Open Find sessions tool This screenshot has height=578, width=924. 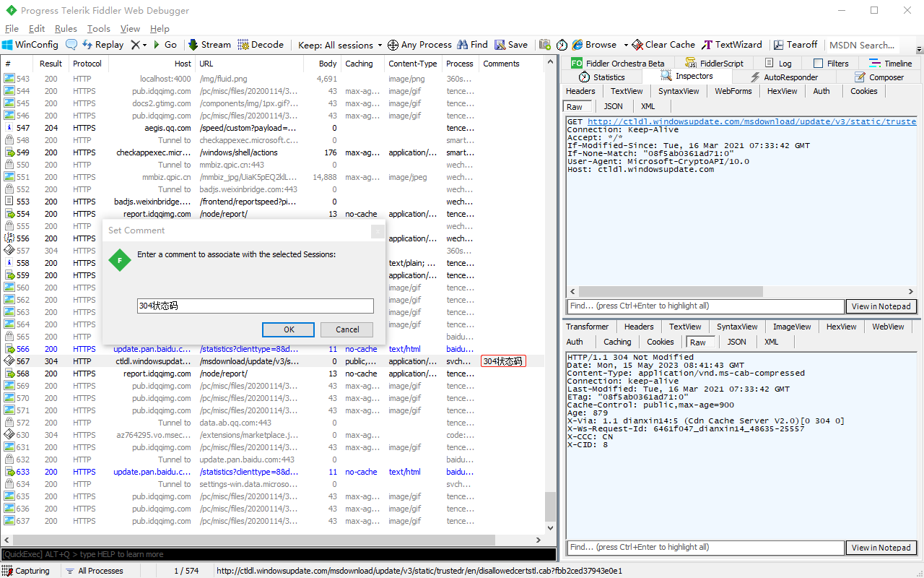pos(473,45)
